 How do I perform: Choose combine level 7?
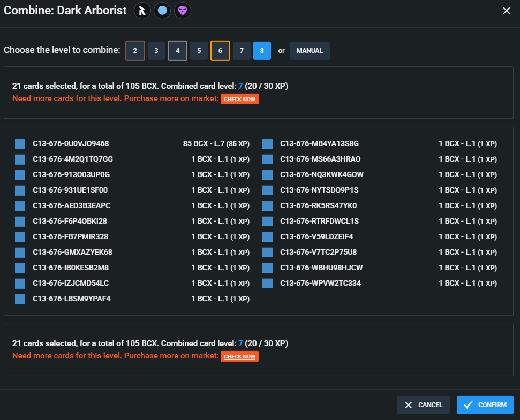[x=242, y=51]
